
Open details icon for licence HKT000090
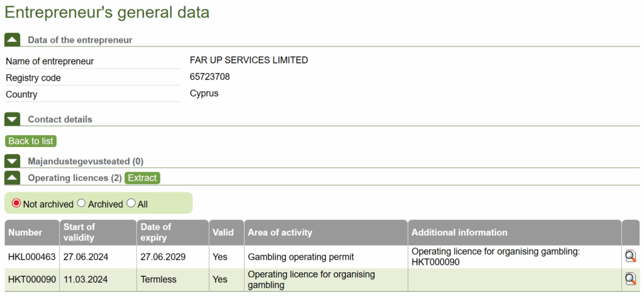630,279
